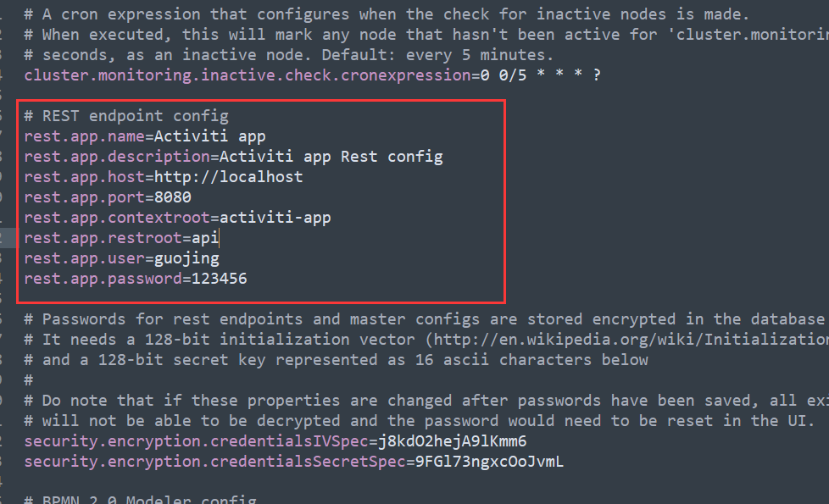Click the rest.app.description property key

coord(117,157)
